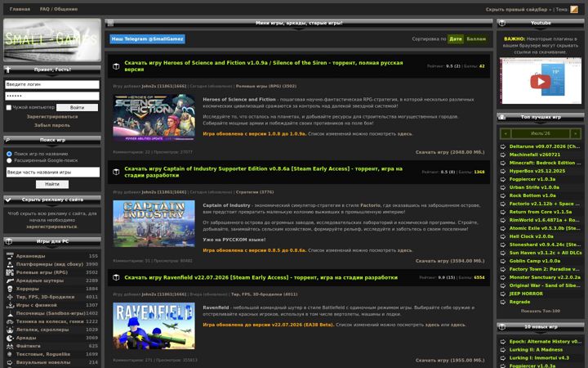This screenshot has width=588, height=368.
Task: Click the box icon beside Captain of Industry title
Action: (116, 172)
